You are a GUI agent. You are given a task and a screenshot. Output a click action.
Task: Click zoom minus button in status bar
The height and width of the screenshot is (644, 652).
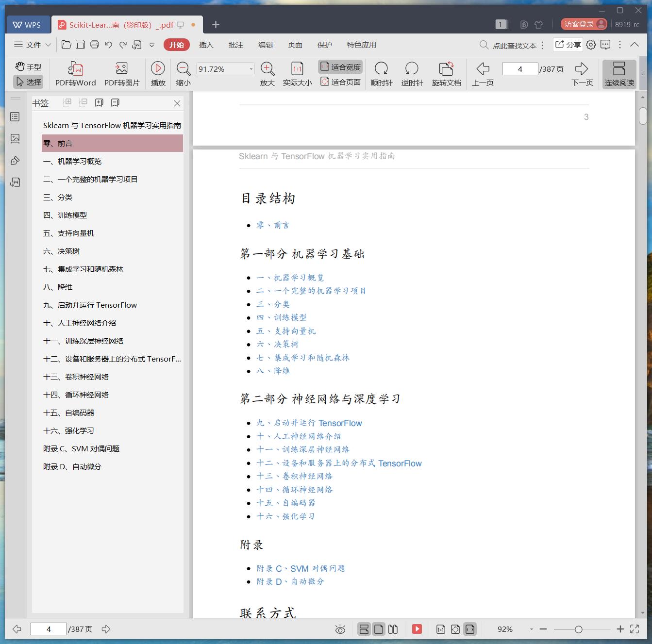pos(543,629)
